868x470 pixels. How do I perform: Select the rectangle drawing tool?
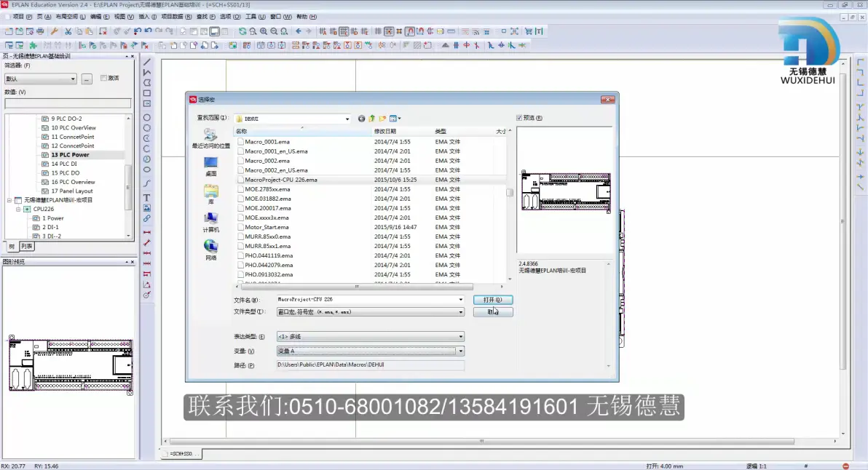click(147, 93)
